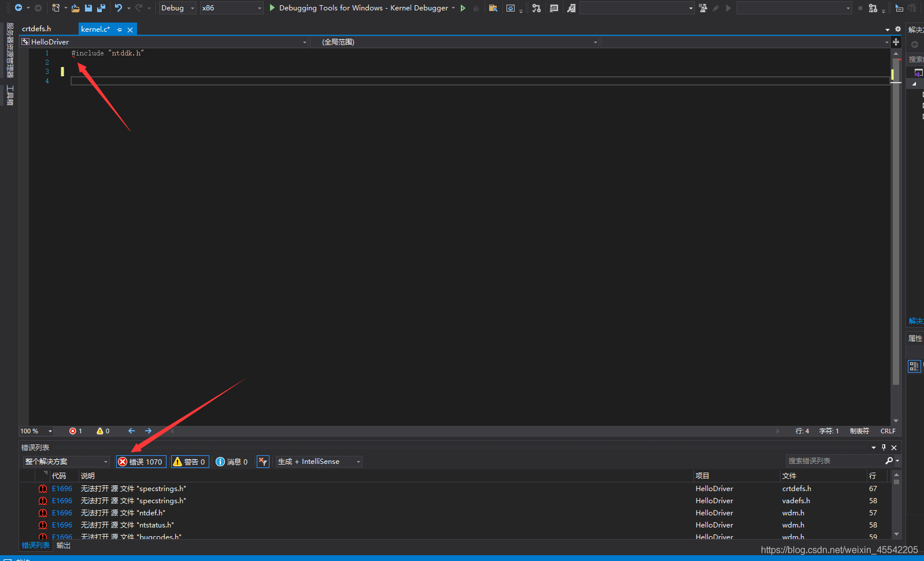Click the search magnifier icon in error list
The height and width of the screenshot is (561, 924).
coord(889,460)
